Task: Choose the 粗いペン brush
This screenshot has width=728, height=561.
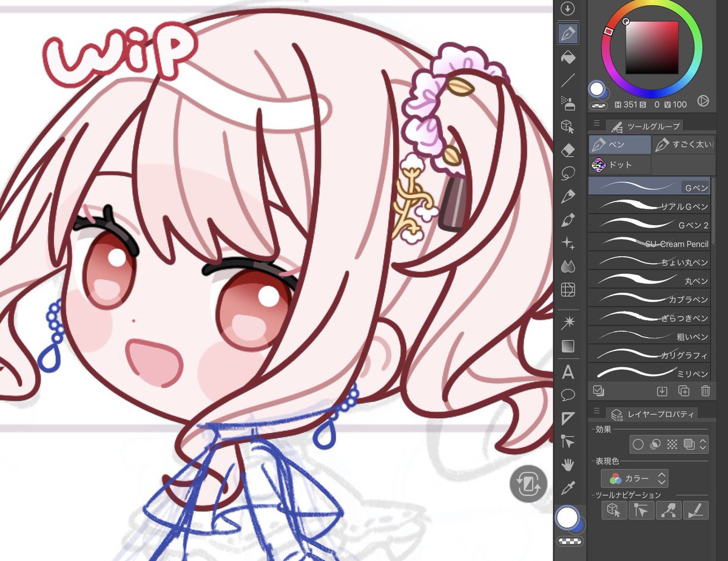Action: coord(649,335)
